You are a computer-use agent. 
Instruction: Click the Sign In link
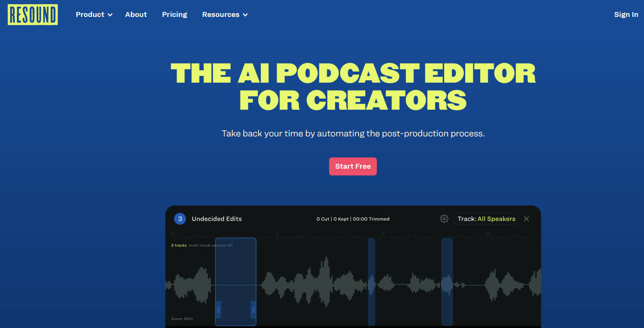click(x=626, y=15)
